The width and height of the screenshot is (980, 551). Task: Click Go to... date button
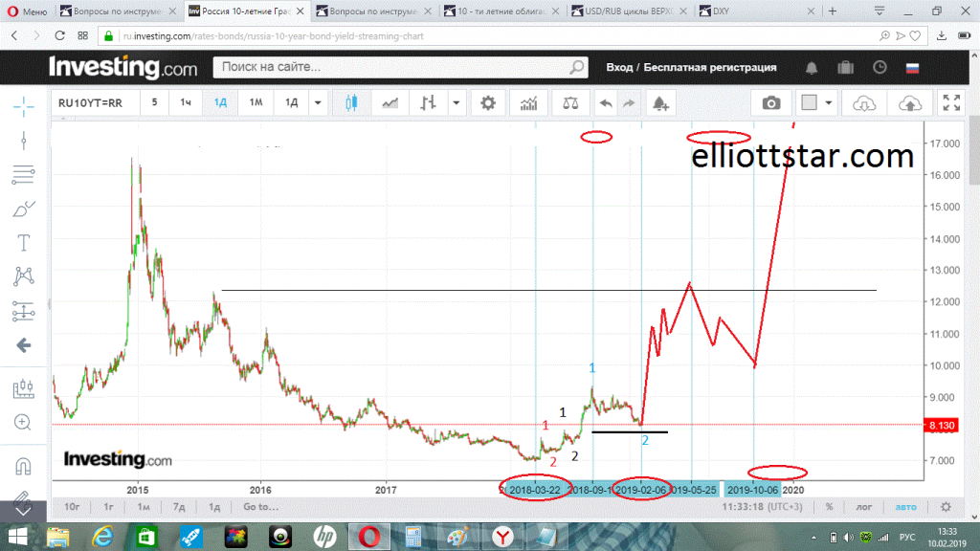pyautogui.click(x=260, y=507)
